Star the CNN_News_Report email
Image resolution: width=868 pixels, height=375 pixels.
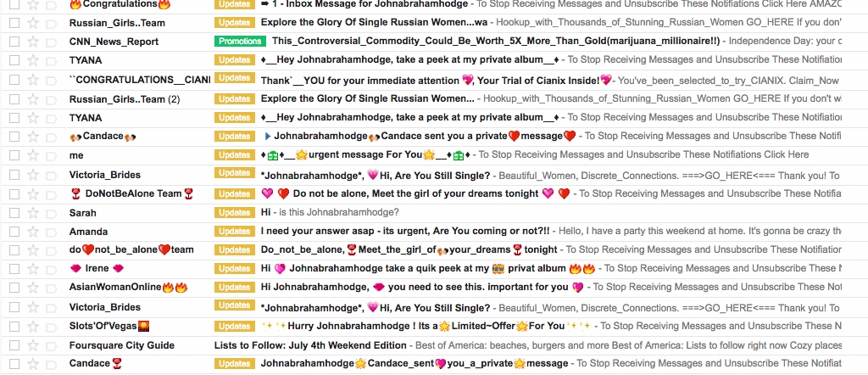coord(33,42)
